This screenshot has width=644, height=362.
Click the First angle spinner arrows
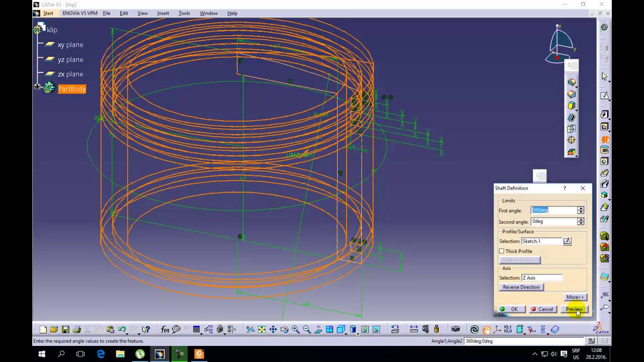(581, 210)
